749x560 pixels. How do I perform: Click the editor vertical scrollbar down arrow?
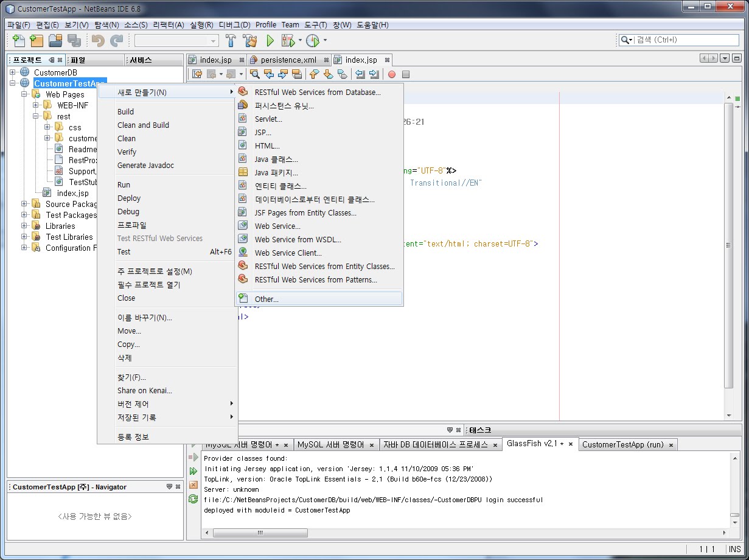click(730, 416)
